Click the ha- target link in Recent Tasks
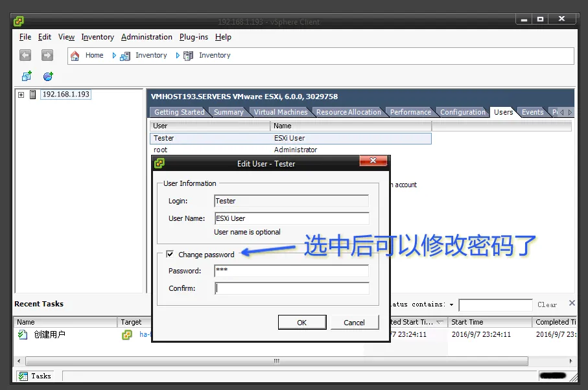This screenshot has height=390, width=588. [x=144, y=334]
